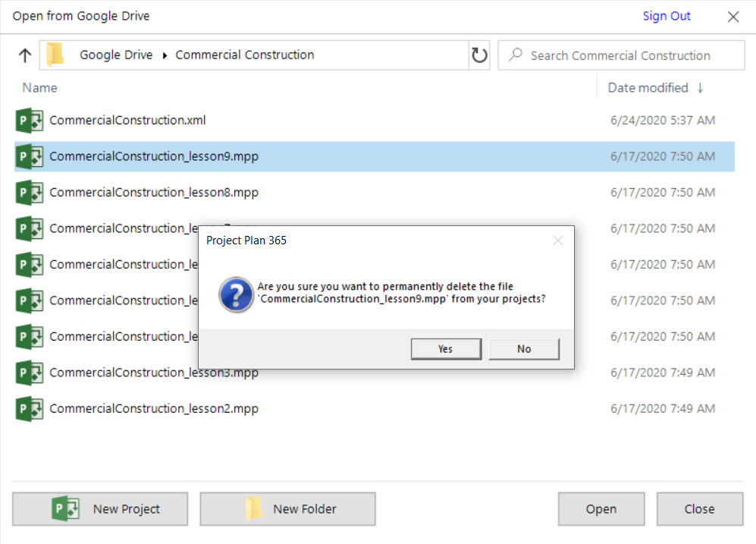Image resolution: width=756 pixels, height=544 pixels.
Task: Click Yes to confirm file deletion
Action: pyautogui.click(x=446, y=349)
